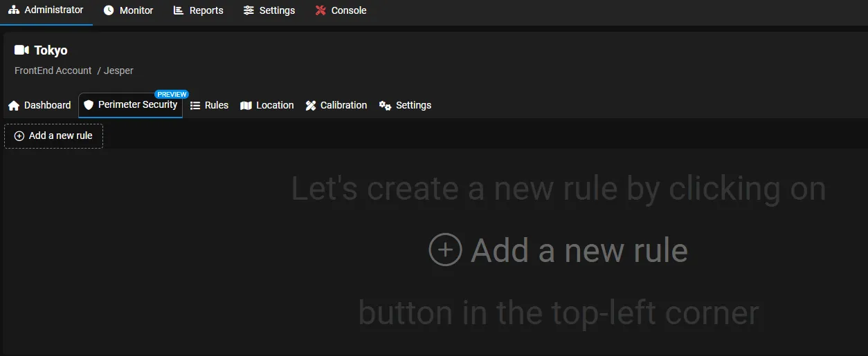
Task: Open the Jesper breadcrumb link
Action: 118,71
